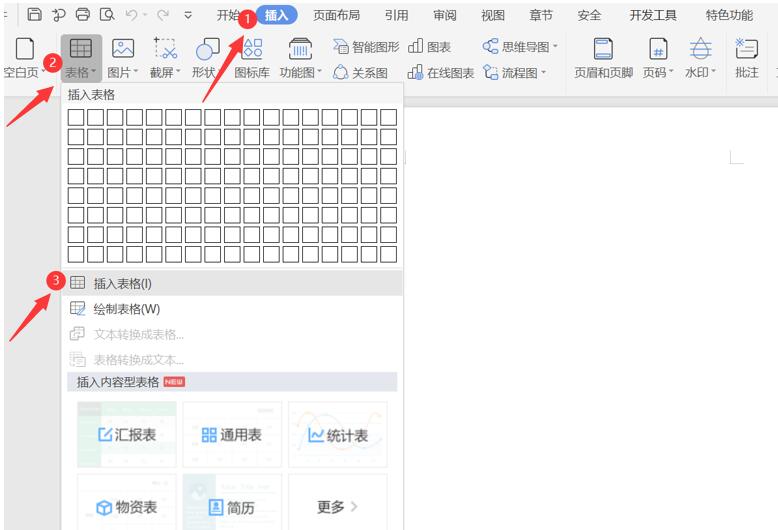Choose the 物资表 template thumbnail
The height and width of the screenshot is (530, 778).
click(127, 502)
